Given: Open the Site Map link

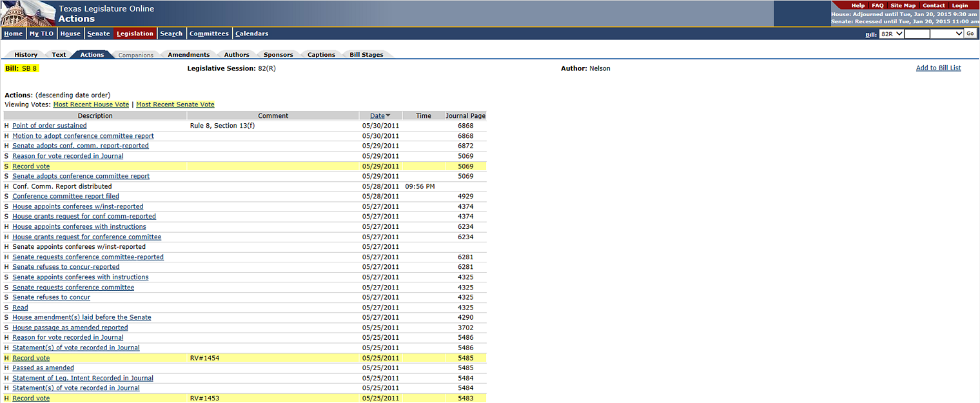Looking at the screenshot, I should click(x=903, y=5).
